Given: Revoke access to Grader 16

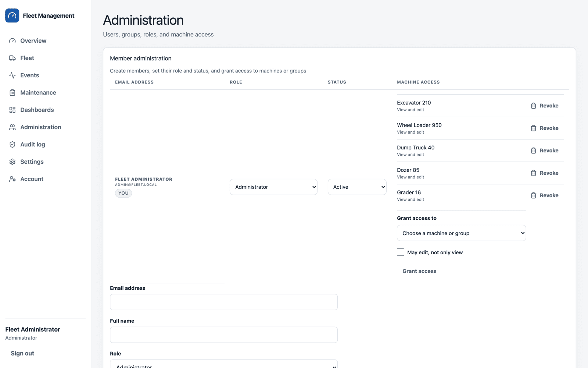Looking at the screenshot, I should point(544,195).
